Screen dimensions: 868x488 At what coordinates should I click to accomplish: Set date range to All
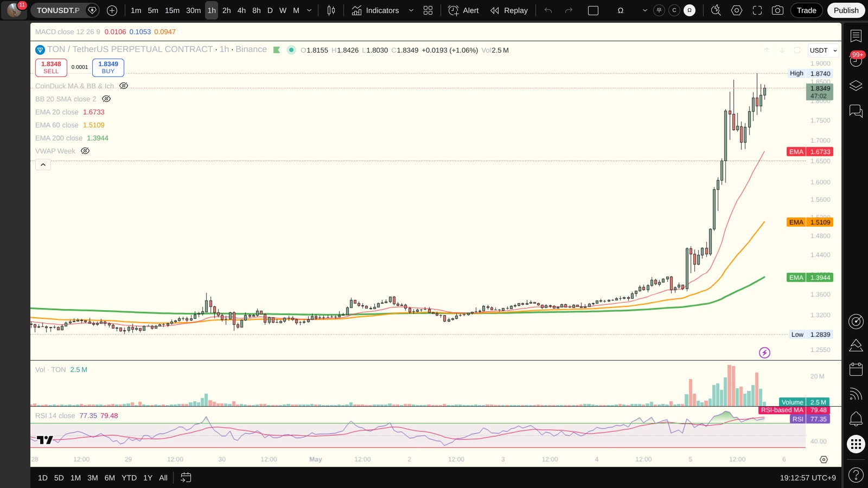point(163,478)
